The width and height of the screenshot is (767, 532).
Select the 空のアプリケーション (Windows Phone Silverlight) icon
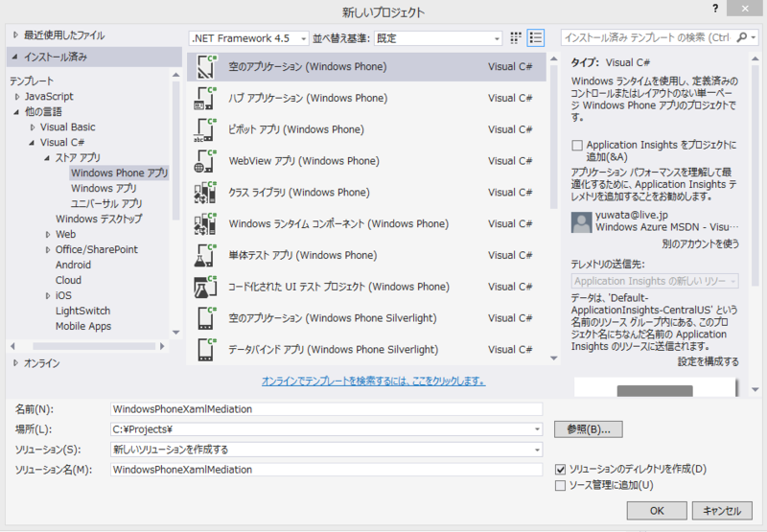tap(205, 318)
